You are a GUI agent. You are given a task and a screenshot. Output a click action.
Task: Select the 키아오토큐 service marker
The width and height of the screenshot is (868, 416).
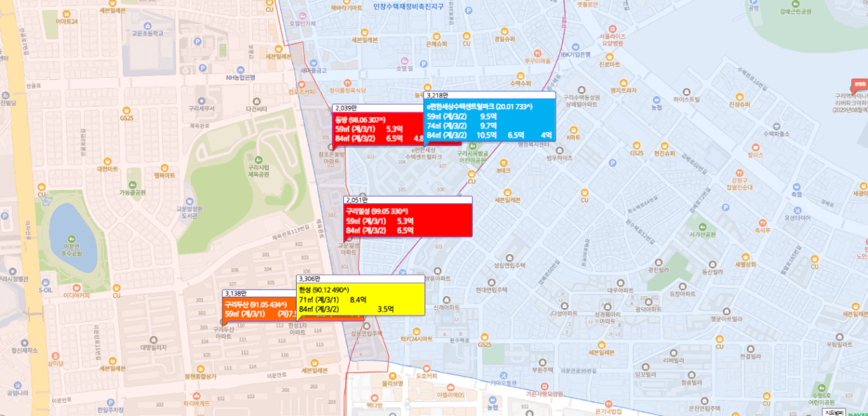tap(504, 374)
